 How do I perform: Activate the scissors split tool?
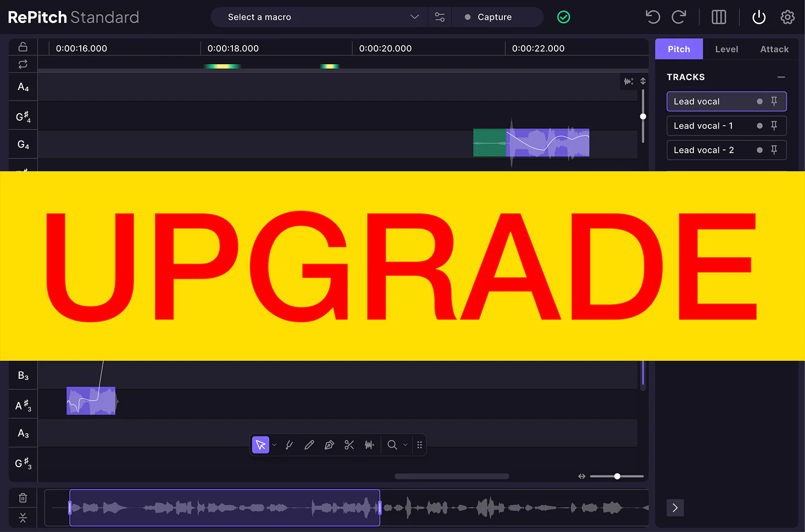tap(349, 445)
